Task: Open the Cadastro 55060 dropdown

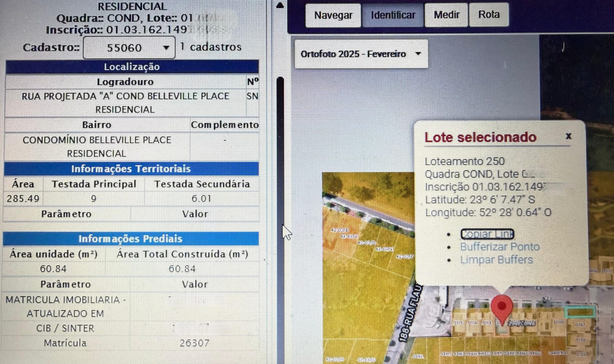Action: tap(129, 48)
